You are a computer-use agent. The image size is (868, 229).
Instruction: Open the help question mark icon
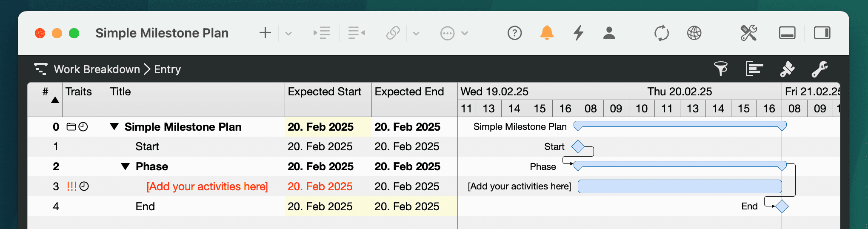tap(514, 33)
